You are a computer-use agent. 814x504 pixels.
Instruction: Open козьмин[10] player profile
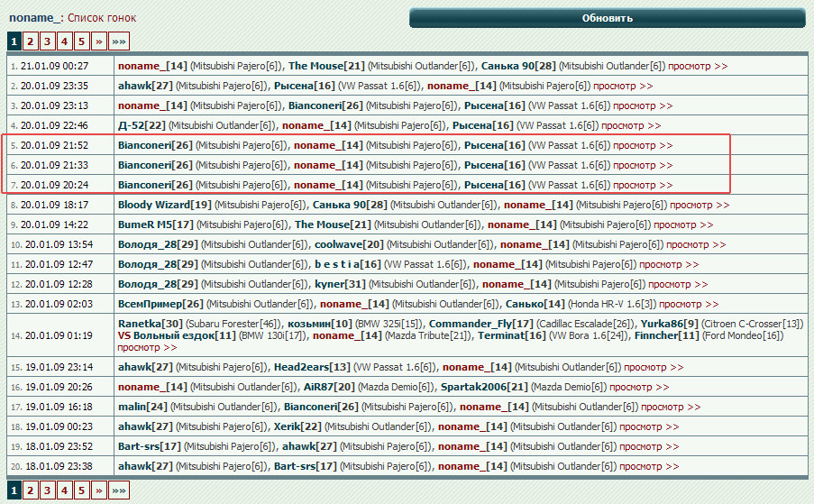[x=320, y=324]
